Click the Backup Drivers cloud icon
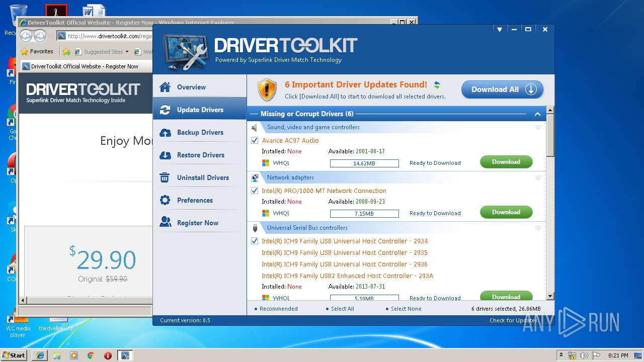This screenshot has width=644, height=362. (x=165, y=132)
